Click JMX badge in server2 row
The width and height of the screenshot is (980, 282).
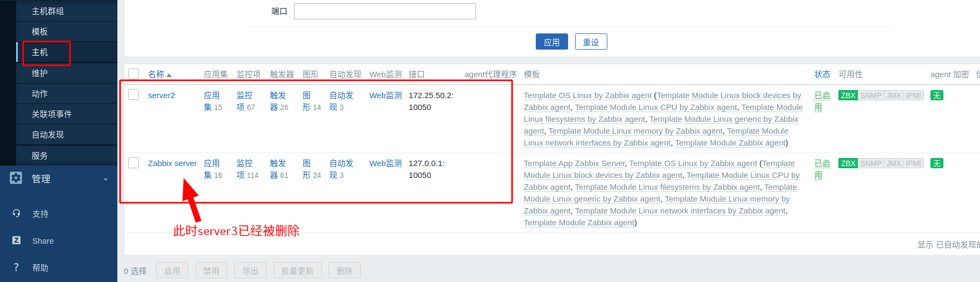[894, 95]
